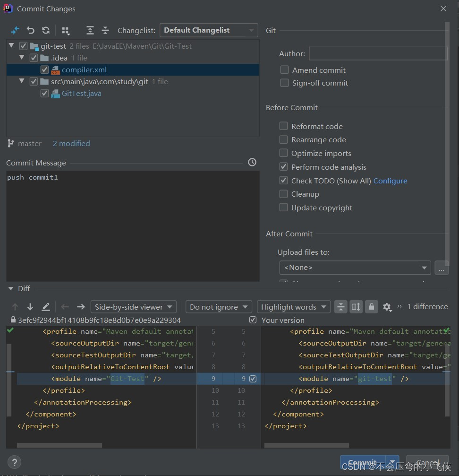The height and width of the screenshot is (476, 459).
Task: Open Highlight words dropdown
Action: (293, 307)
